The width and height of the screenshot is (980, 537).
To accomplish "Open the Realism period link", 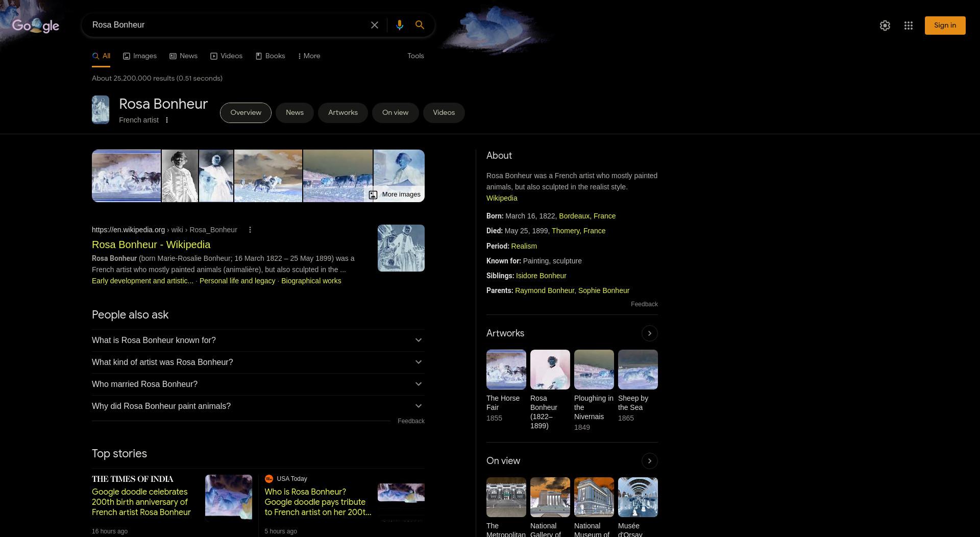I will click(524, 246).
